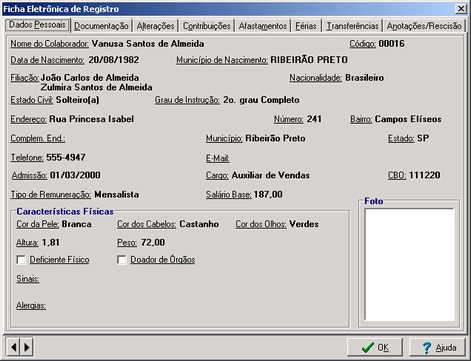Select education value 2o. grau Completo
Viewport: 471px width, 361px height.
click(261, 100)
